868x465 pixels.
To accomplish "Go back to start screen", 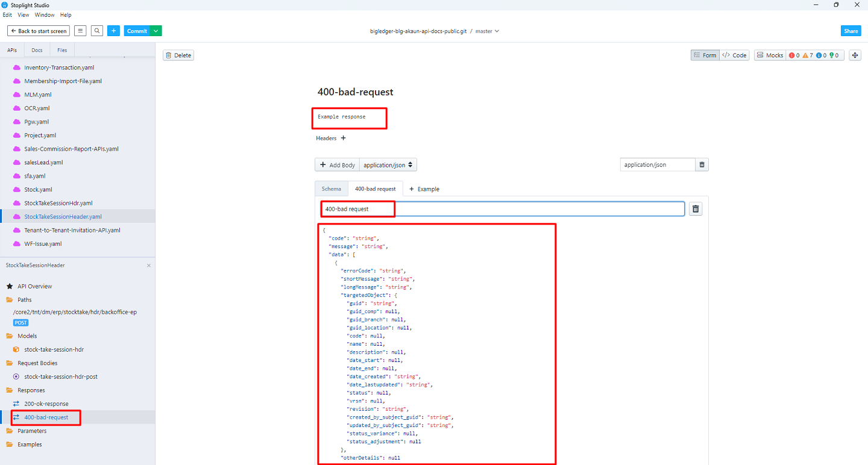I will (x=39, y=31).
